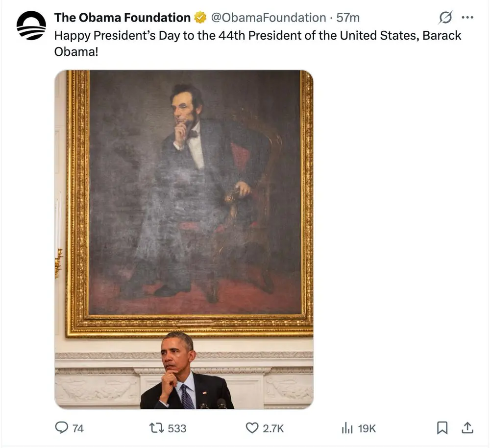490x448 pixels.
Task: Click The Obama Foundation display name
Action: point(122,18)
